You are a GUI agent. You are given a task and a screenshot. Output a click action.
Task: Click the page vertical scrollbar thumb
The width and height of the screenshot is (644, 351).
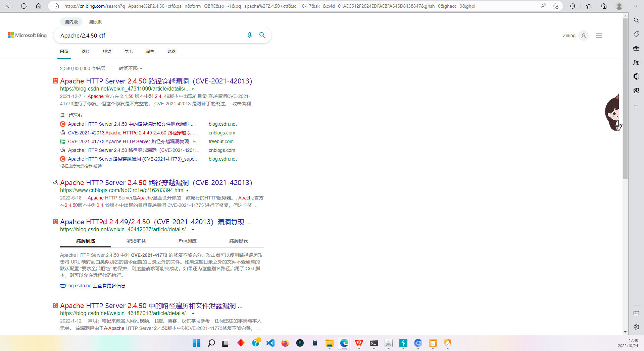pos(625,98)
